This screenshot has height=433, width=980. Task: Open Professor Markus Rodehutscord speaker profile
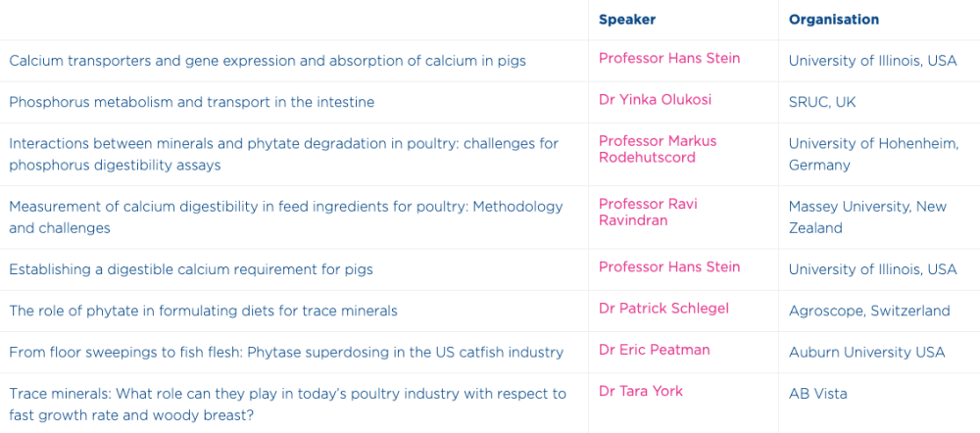point(658,149)
